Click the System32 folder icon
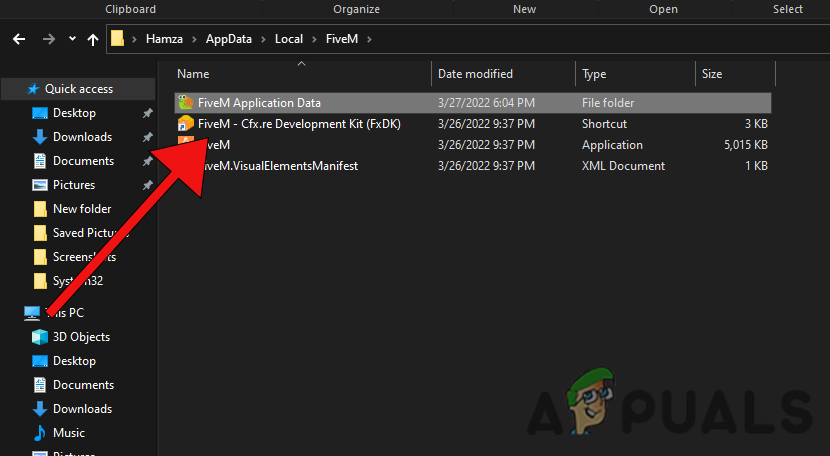The width and height of the screenshot is (830, 456). tap(40, 281)
